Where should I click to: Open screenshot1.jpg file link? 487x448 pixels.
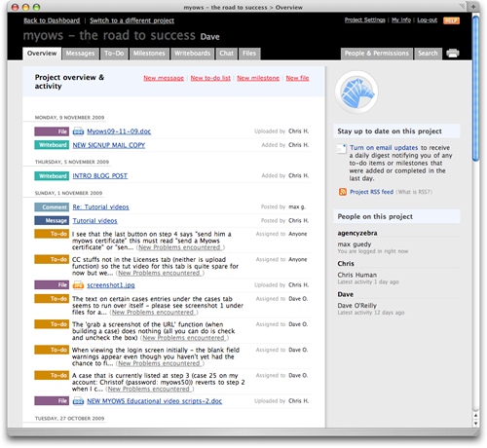[111, 285]
